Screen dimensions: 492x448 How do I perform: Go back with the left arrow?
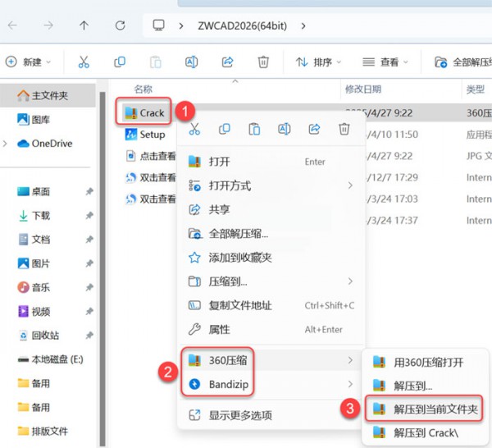pos(12,25)
